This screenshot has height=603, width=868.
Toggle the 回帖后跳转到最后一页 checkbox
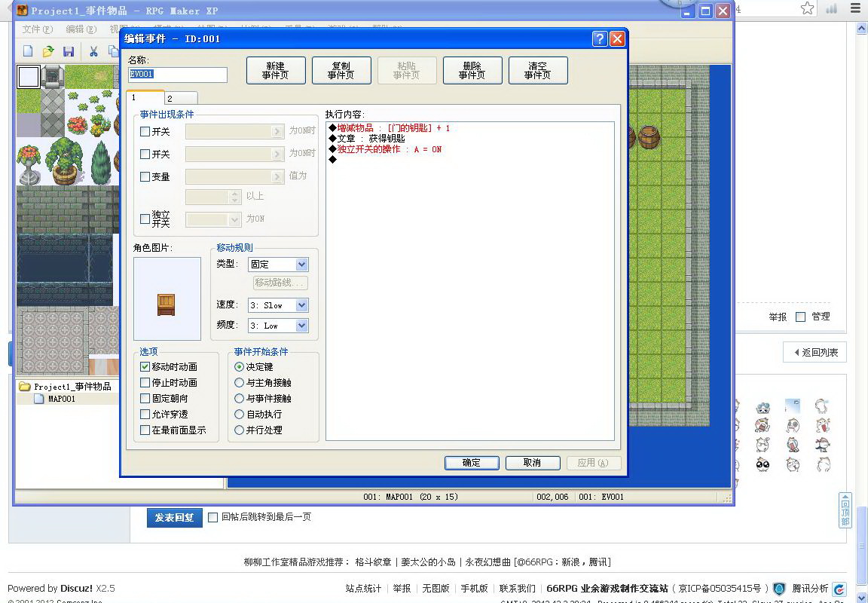[212, 517]
